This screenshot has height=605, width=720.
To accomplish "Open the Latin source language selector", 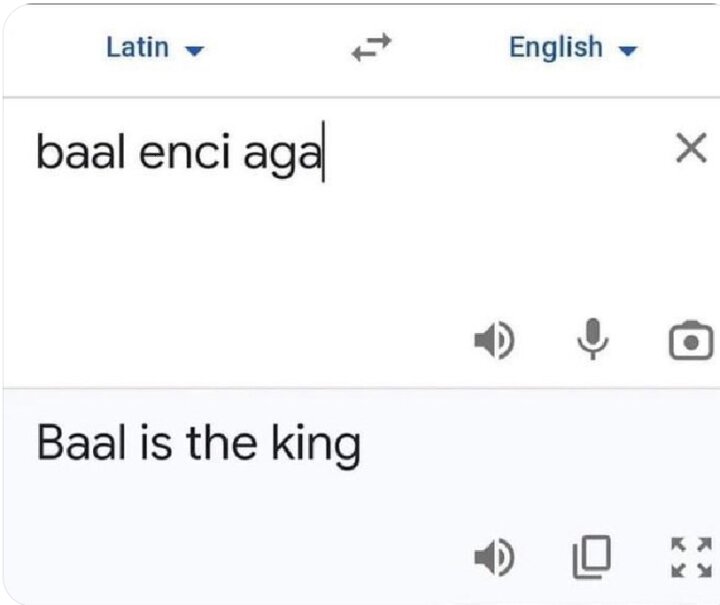I will pos(155,47).
